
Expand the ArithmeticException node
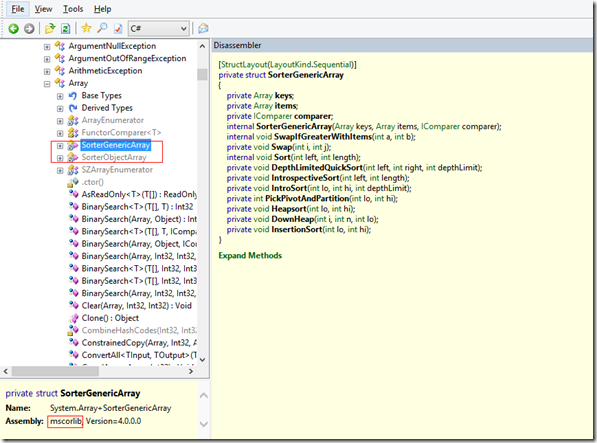tap(47, 72)
